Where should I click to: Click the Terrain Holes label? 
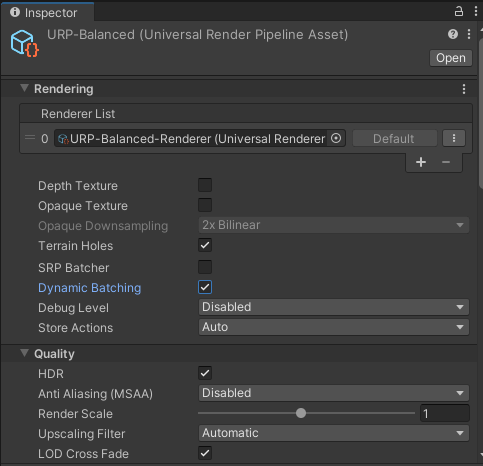[x=75, y=246]
